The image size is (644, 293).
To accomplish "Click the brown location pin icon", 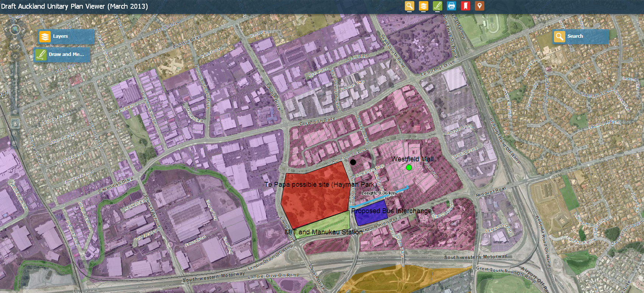I will tap(479, 6).
